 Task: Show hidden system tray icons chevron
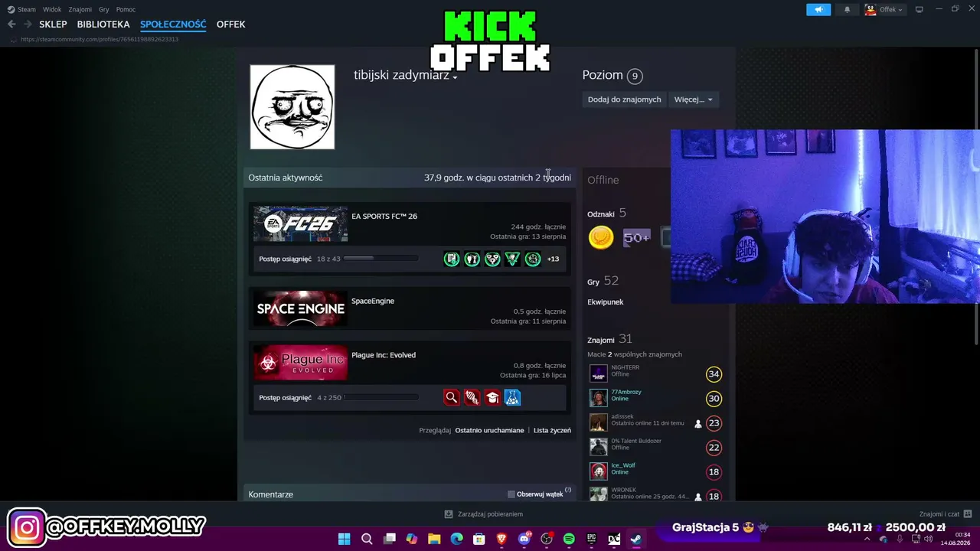(x=867, y=539)
